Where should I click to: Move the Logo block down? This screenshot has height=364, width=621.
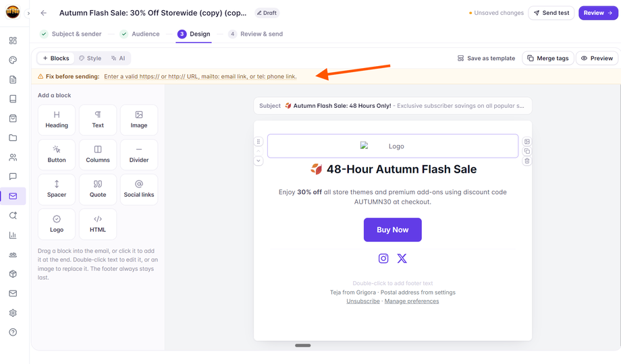click(x=259, y=160)
